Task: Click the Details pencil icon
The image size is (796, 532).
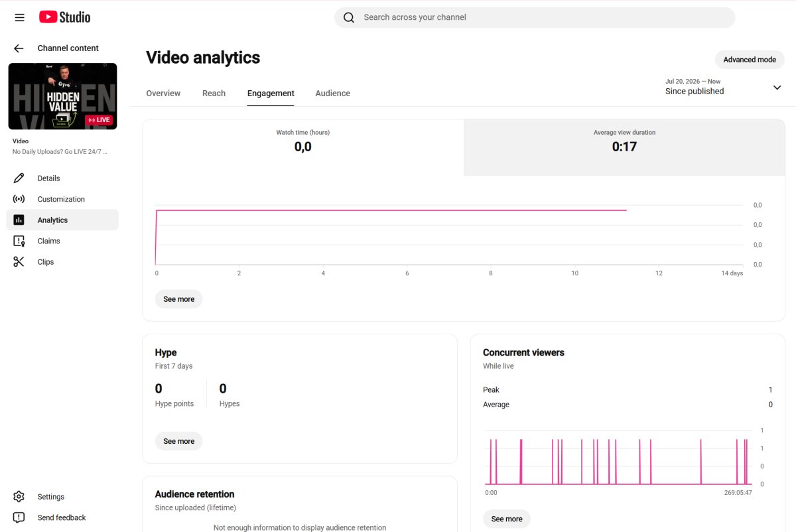Action: click(x=19, y=178)
